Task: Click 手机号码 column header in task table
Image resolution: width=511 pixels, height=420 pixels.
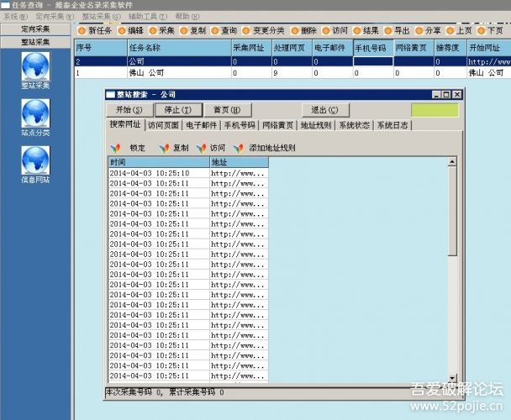Action: (x=373, y=48)
